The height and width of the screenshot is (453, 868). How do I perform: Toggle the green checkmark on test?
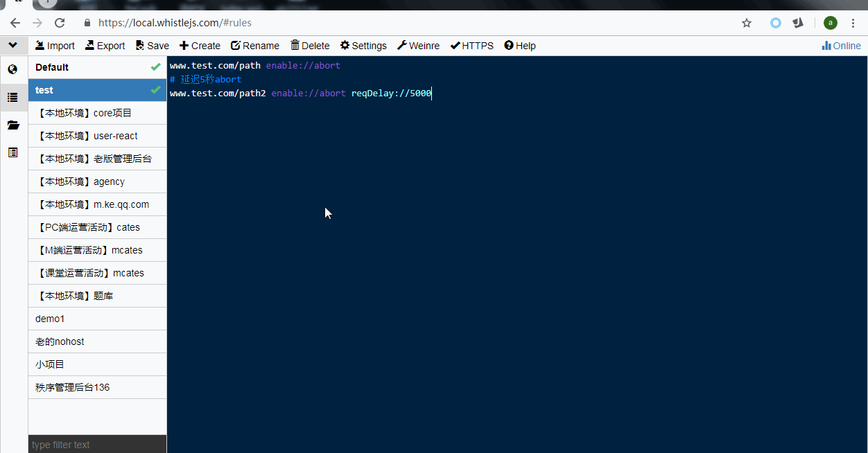(156, 90)
